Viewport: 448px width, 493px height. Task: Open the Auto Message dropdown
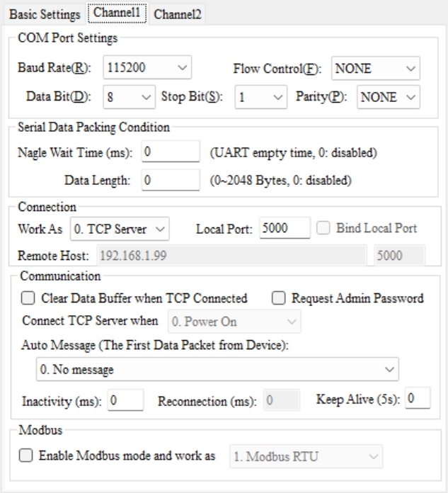[217, 369]
